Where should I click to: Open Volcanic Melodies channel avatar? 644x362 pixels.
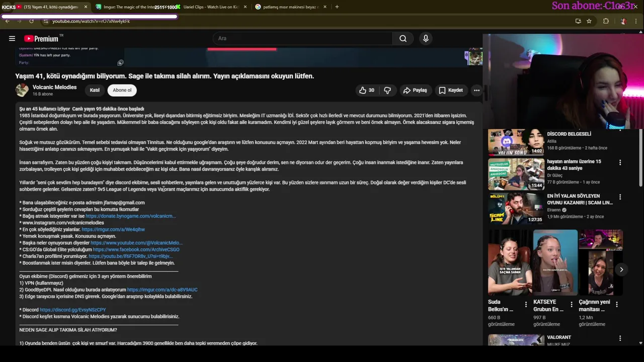[22, 90]
